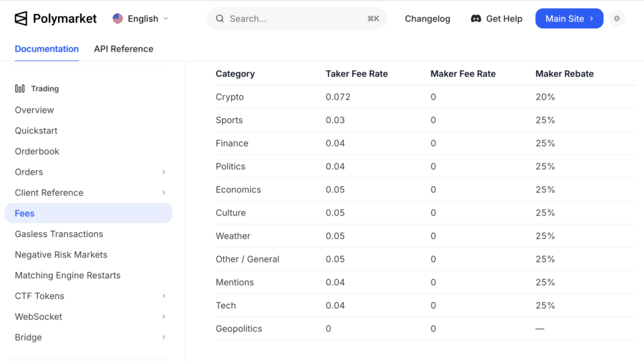Expand the Orders section

(164, 172)
